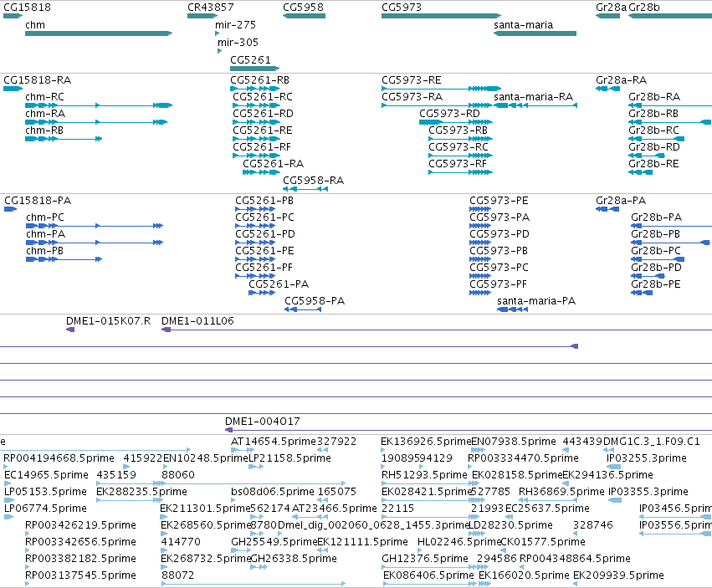The width and height of the screenshot is (712, 588).
Task: Click the CG15818-RA transcript label
Action: point(38,80)
